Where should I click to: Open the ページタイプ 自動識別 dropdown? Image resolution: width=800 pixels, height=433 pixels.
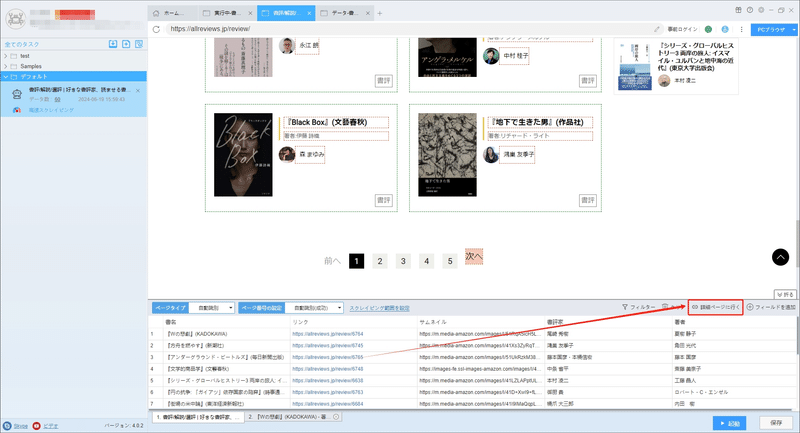pyautogui.click(x=212, y=308)
